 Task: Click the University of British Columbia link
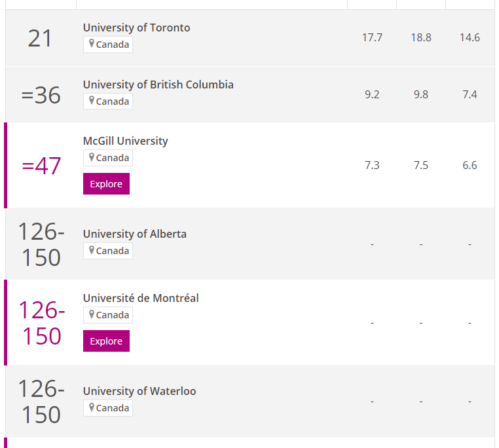[158, 84]
